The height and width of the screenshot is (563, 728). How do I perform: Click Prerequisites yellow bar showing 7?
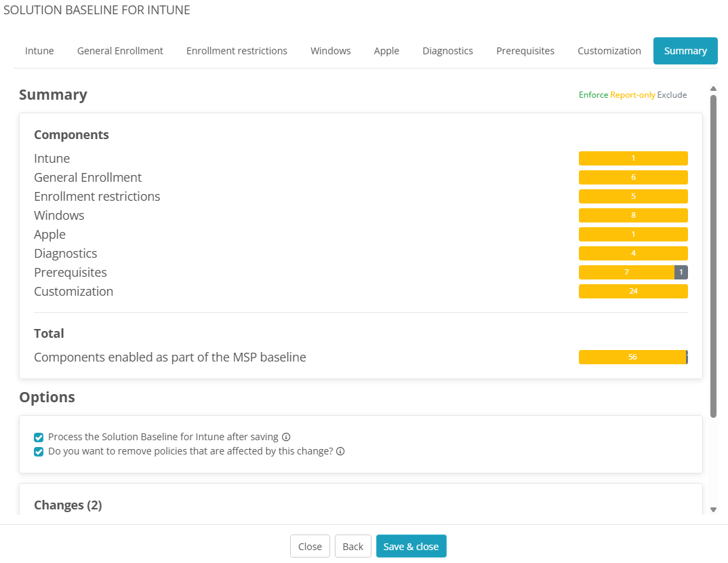626,273
